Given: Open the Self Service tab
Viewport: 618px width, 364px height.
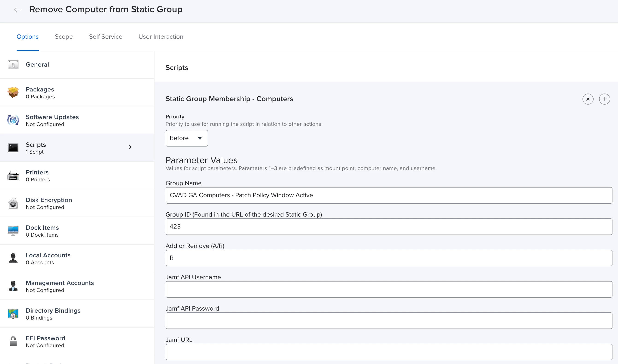Looking at the screenshot, I should pos(106,37).
